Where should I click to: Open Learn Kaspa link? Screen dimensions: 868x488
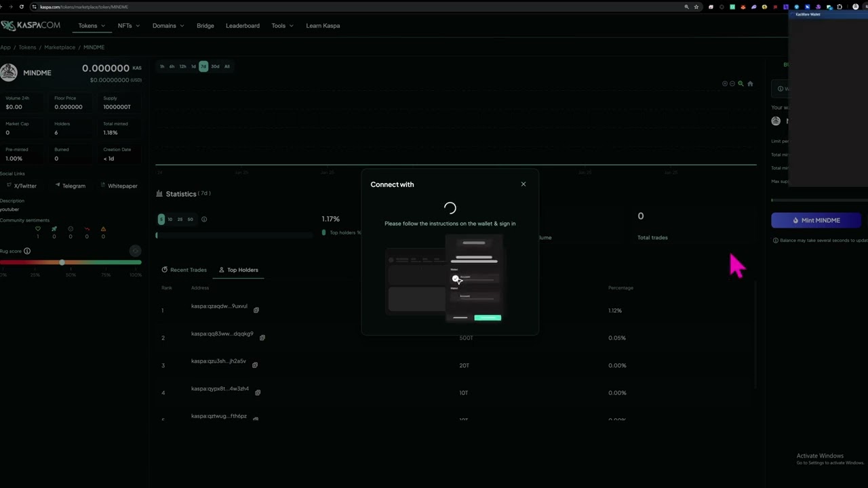pyautogui.click(x=323, y=26)
